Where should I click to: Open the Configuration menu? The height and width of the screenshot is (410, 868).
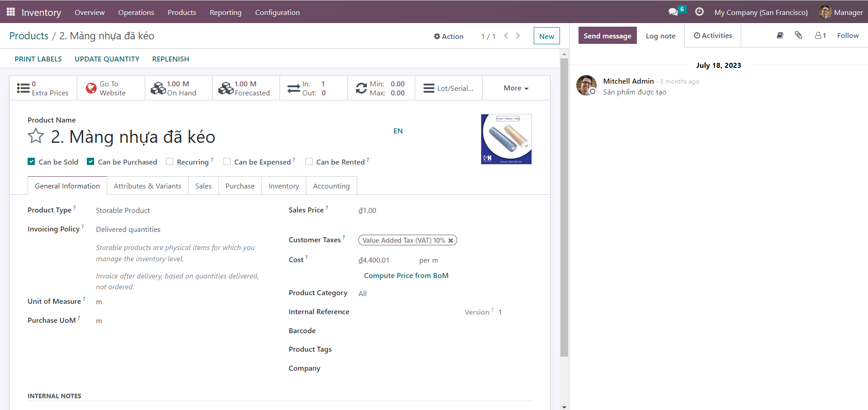[x=277, y=12]
